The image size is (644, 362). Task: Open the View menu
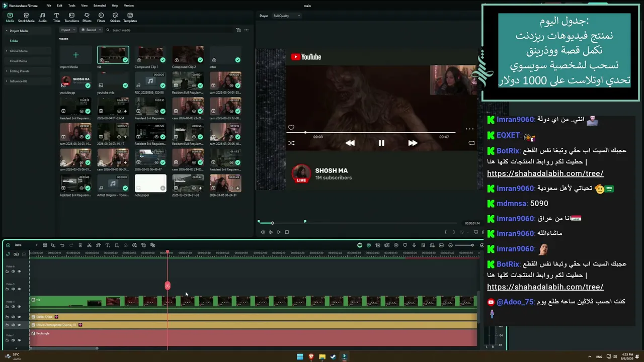[x=85, y=6]
